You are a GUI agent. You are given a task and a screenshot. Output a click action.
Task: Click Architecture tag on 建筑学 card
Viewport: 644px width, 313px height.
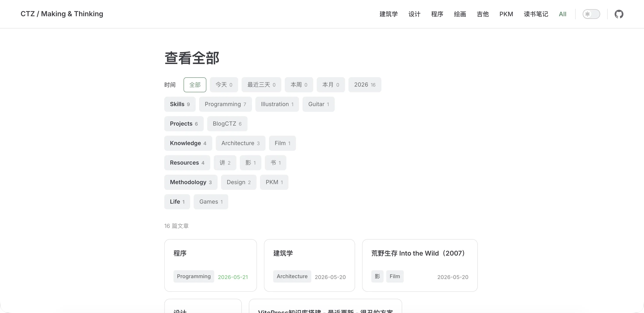[292, 276]
